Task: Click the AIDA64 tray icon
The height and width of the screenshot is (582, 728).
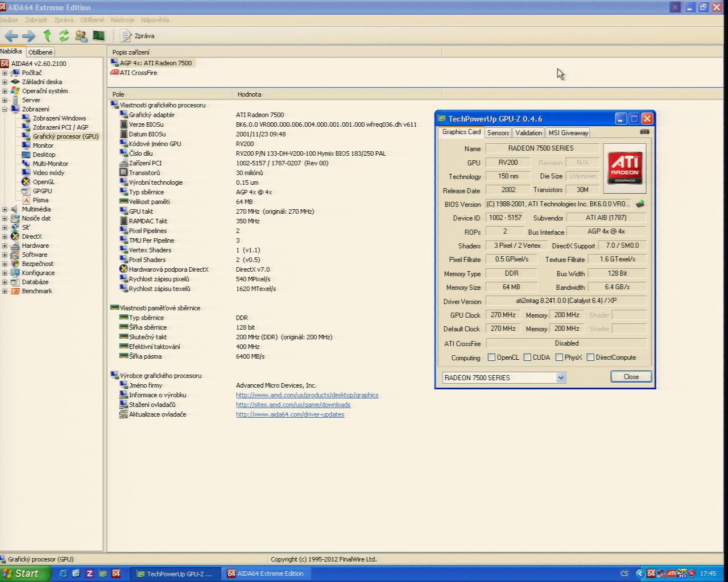Action: 651,573
